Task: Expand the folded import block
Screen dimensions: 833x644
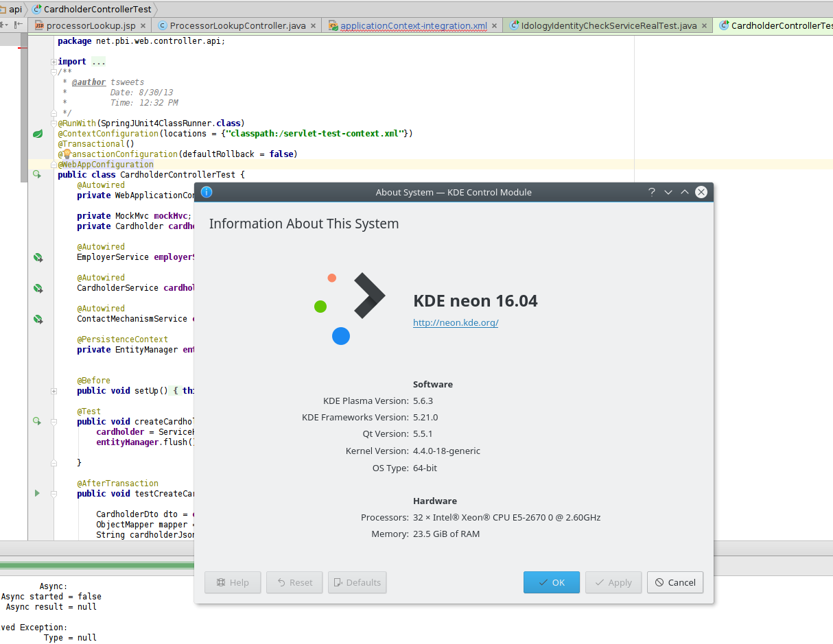Action: [54, 62]
